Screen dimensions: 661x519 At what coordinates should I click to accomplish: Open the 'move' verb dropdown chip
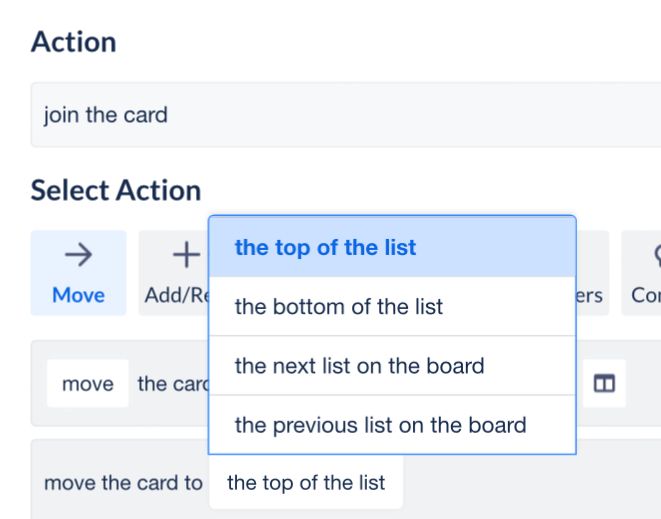88,383
